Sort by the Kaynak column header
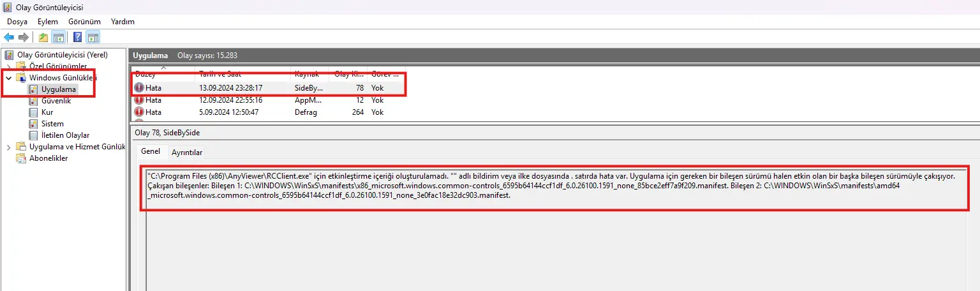This screenshot has height=291, width=980. click(309, 73)
